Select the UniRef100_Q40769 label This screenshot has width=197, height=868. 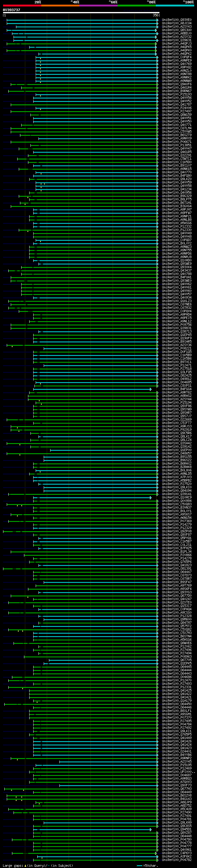point(177,64)
